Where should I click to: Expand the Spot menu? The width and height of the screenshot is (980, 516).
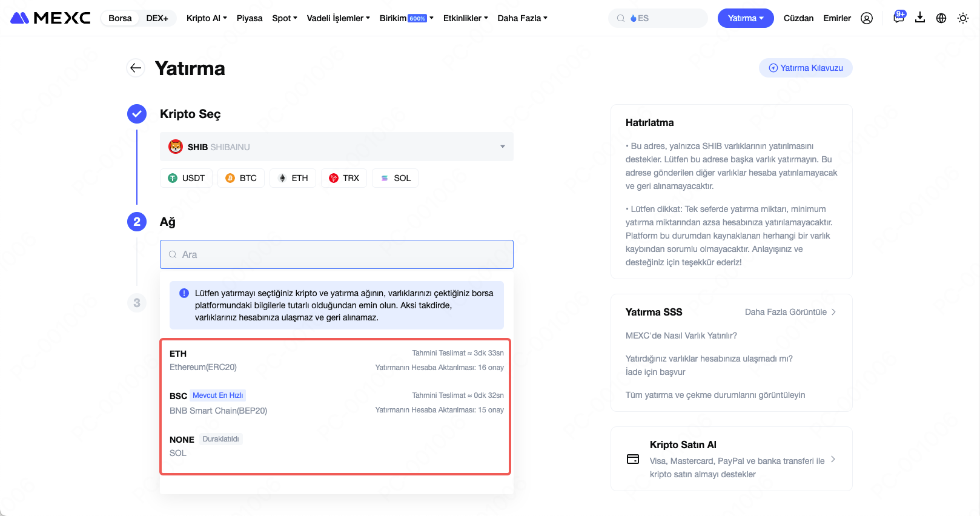pyautogui.click(x=285, y=18)
